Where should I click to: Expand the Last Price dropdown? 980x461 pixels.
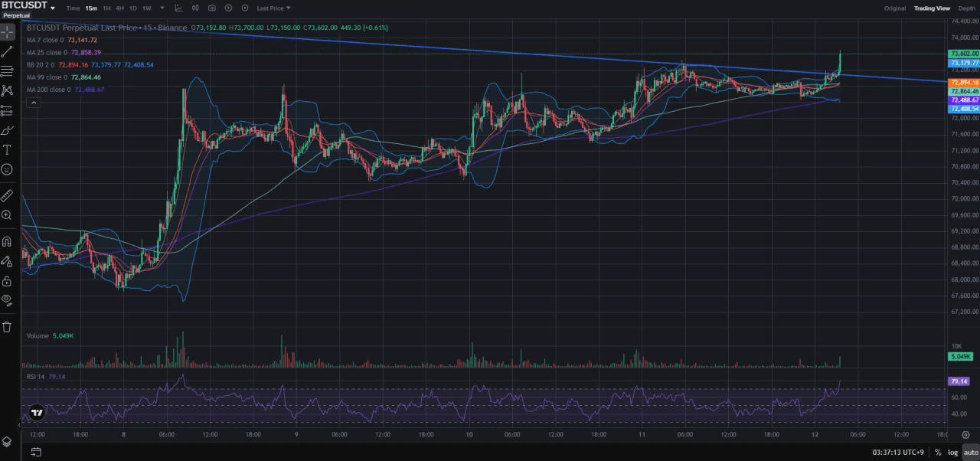[x=273, y=8]
